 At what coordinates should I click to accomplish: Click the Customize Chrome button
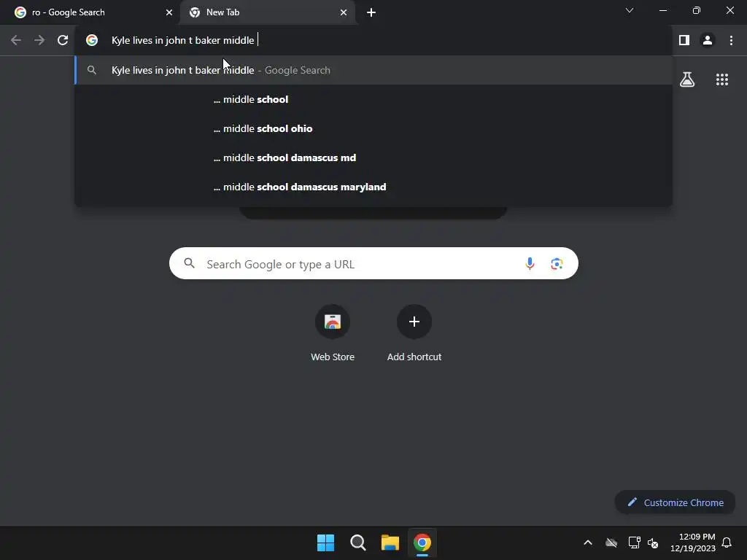[x=675, y=502]
